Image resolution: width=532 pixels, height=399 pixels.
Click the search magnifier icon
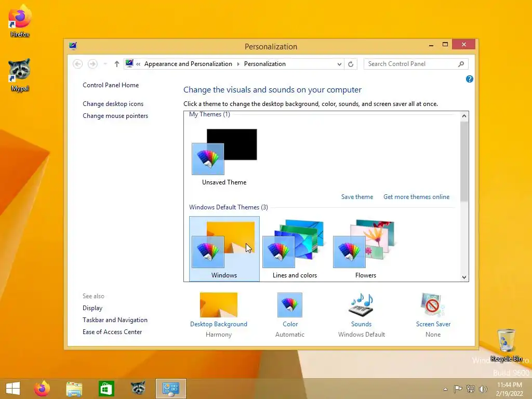tap(461, 64)
